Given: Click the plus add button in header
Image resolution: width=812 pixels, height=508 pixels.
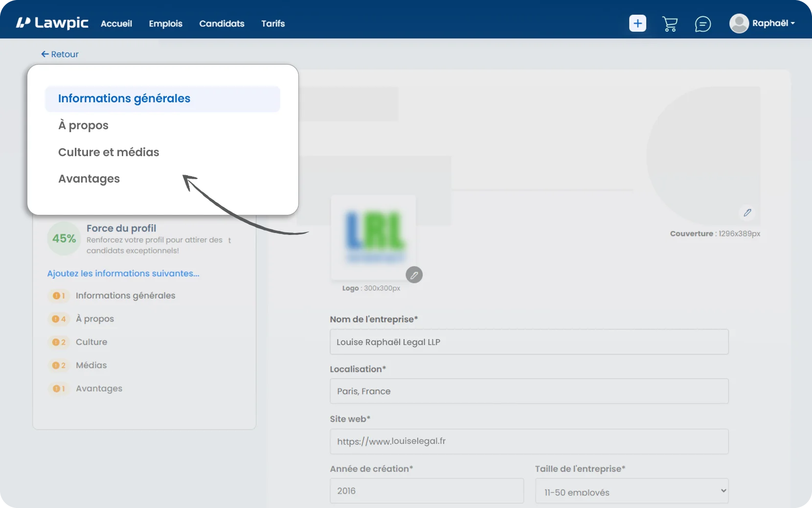Looking at the screenshot, I should [637, 23].
